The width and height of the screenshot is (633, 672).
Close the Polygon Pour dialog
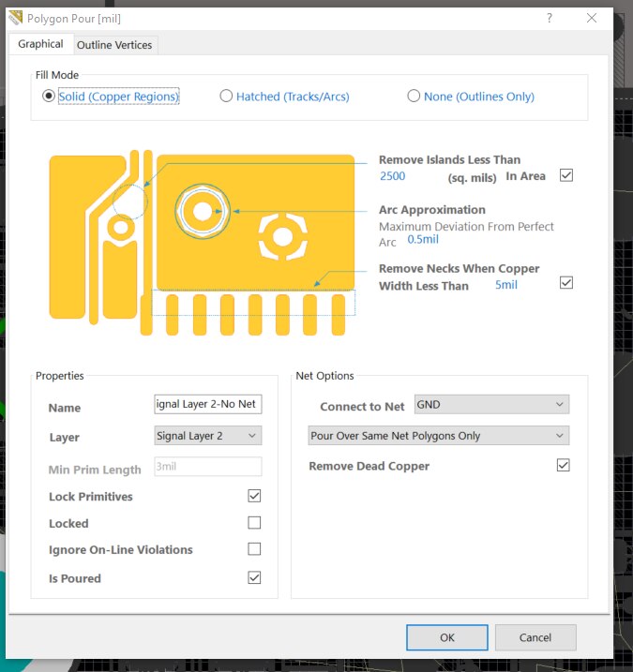point(592,18)
